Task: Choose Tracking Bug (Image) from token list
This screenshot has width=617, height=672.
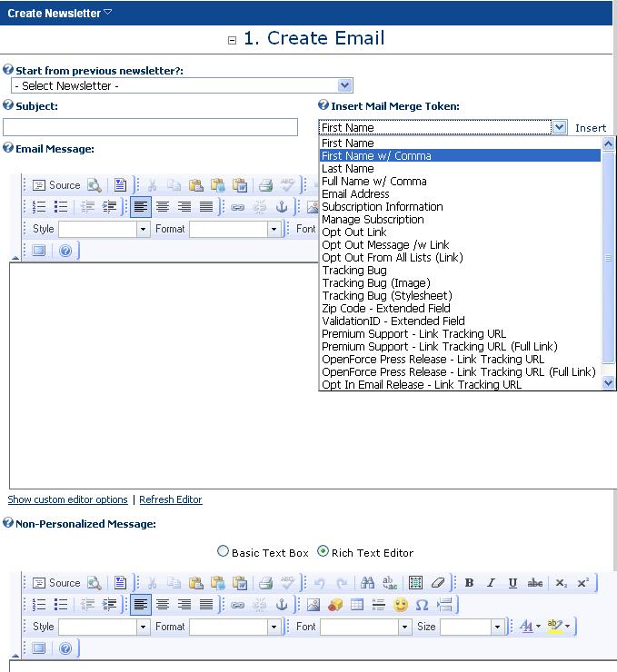Action: pos(460,282)
